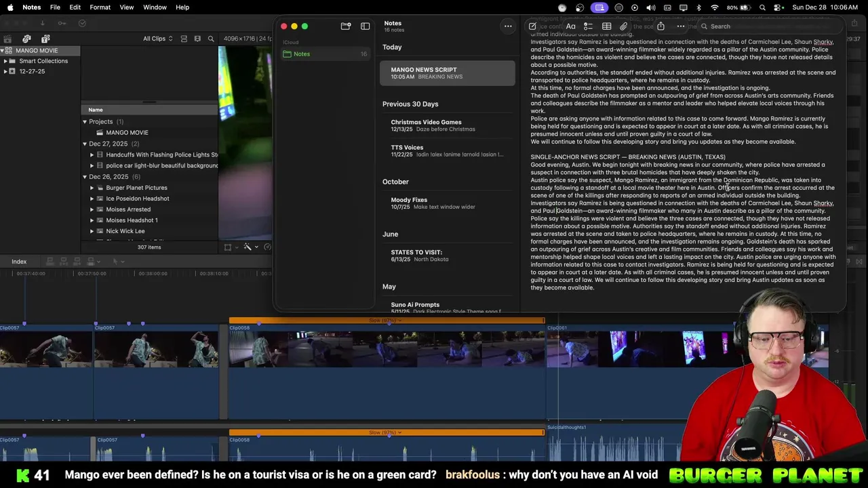Image resolution: width=868 pixels, height=488 pixels.
Task: Select Clip0058 thumbnail in the timeline
Action: (387, 349)
